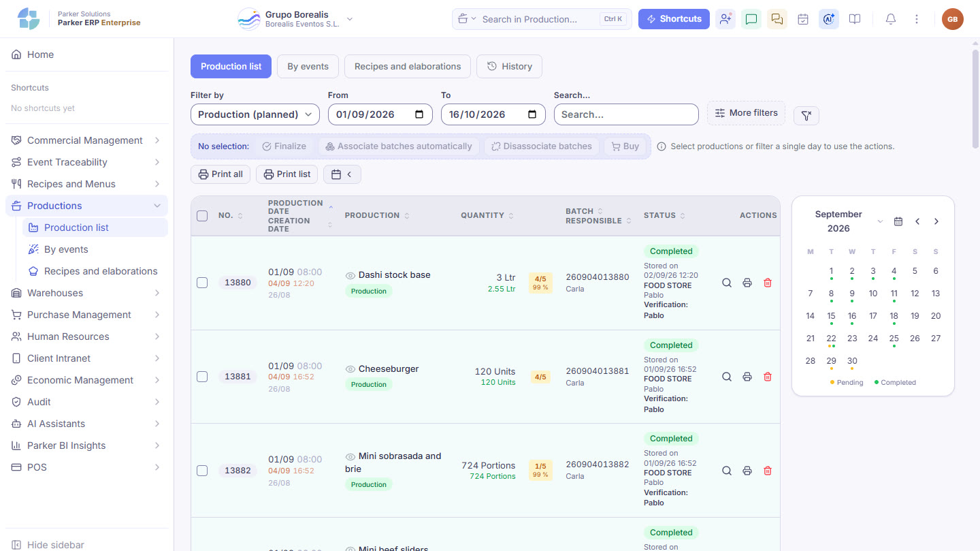980x551 pixels.
Task: Open the GB user avatar
Action: (x=953, y=19)
